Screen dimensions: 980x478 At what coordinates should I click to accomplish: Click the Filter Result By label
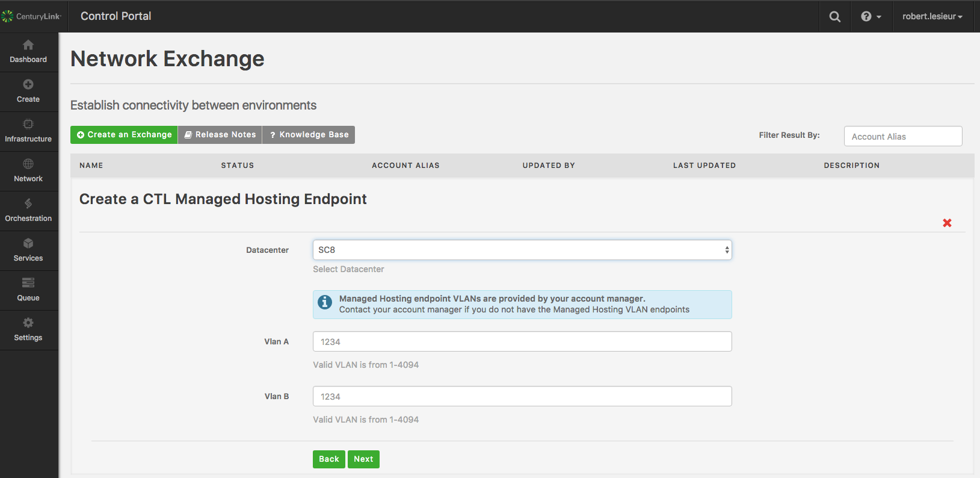[789, 135]
